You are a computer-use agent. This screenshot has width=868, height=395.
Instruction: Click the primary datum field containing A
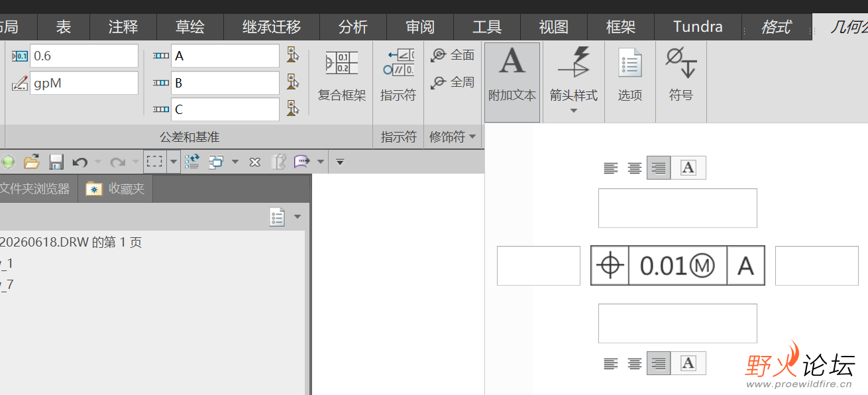225,56
